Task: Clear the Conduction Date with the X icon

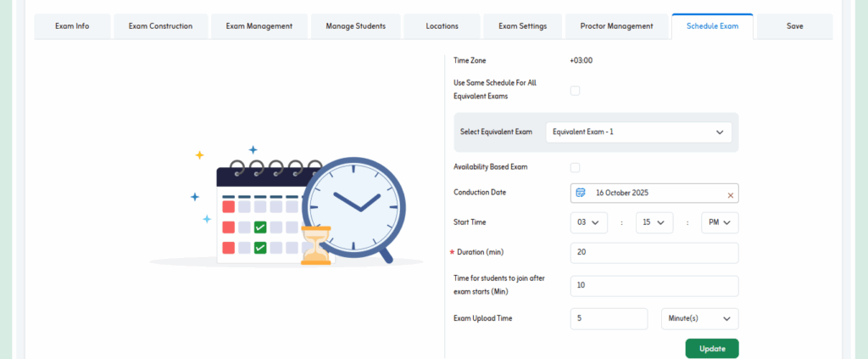Action: coord(730,194)
